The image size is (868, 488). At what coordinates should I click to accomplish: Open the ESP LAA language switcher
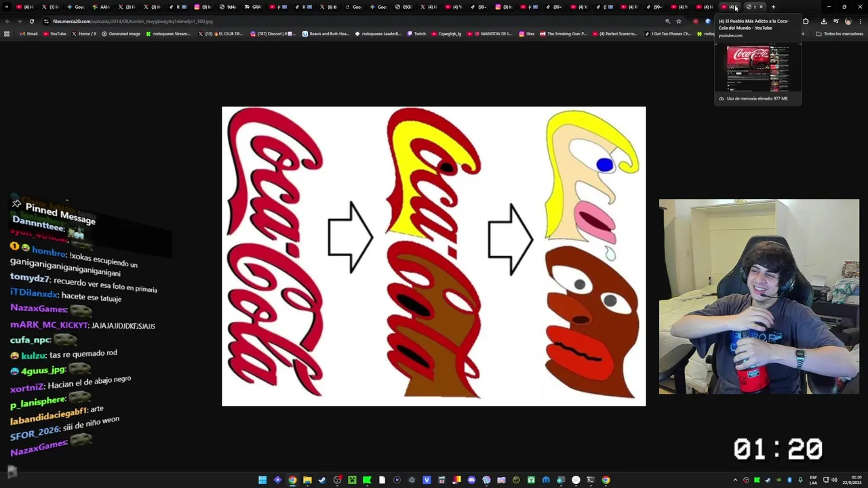tap(813, 480)
